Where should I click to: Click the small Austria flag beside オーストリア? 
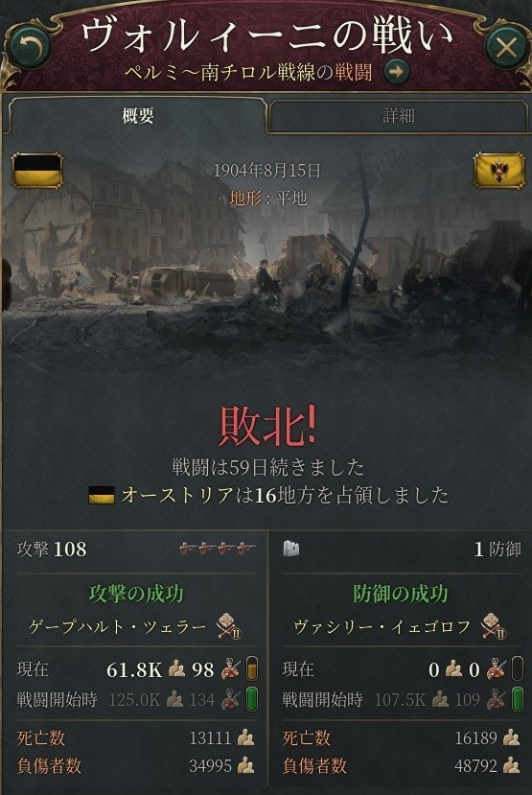[102, 496]
